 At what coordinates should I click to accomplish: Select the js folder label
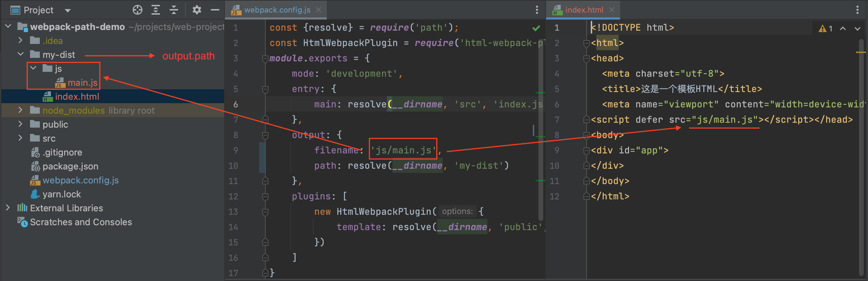(x=58, y=69)
